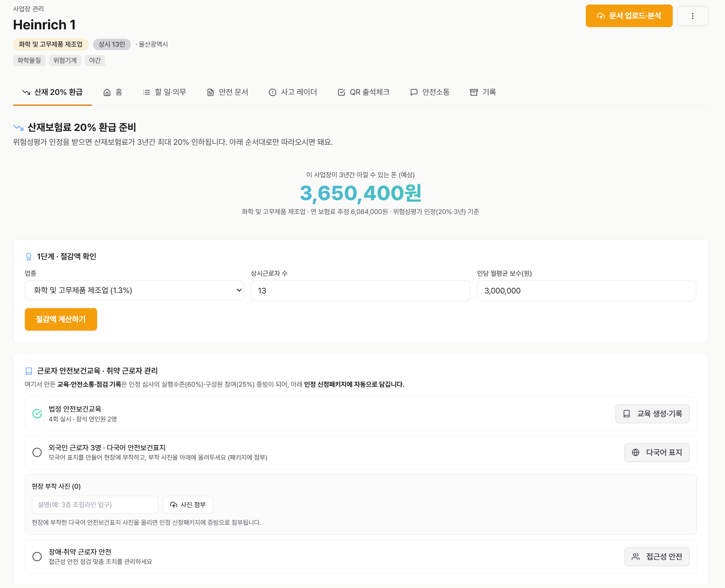Image resolution: width=725 pixels, height=588 pixels.
Task: Open the three-dot more options menu
Action: click(x=693, y=16)
